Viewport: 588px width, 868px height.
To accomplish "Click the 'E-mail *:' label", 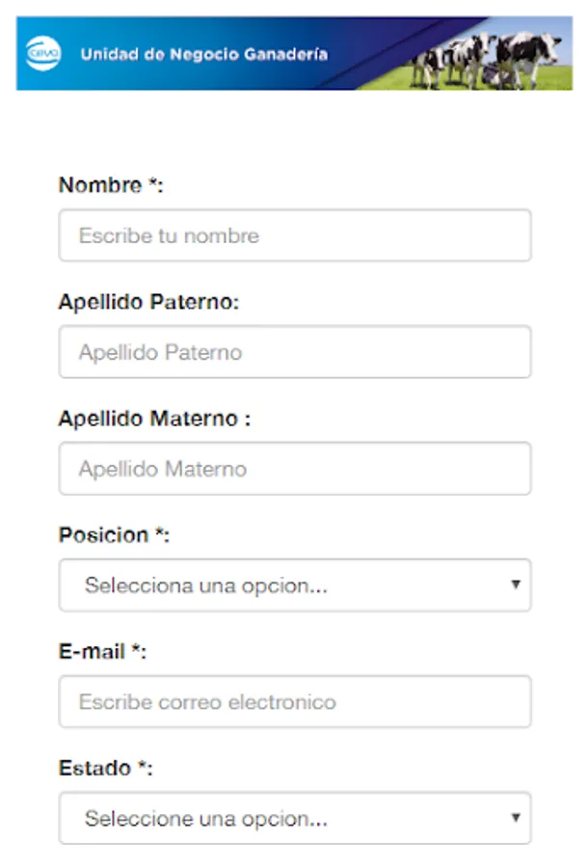I will point(102,652).
